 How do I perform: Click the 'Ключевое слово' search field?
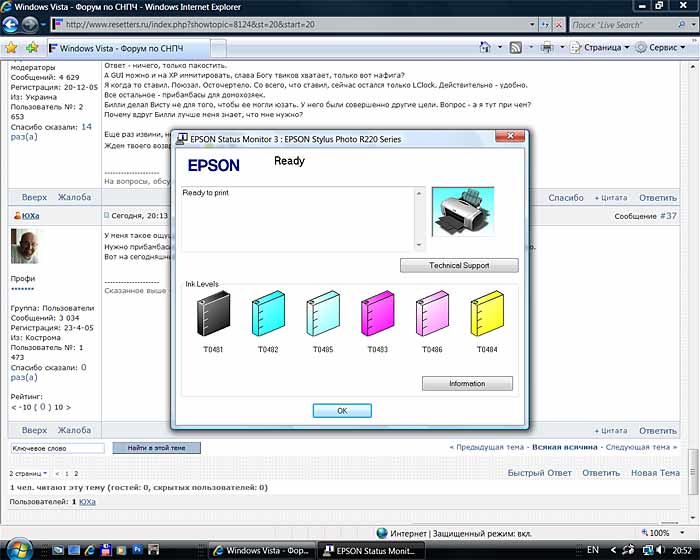58,448
